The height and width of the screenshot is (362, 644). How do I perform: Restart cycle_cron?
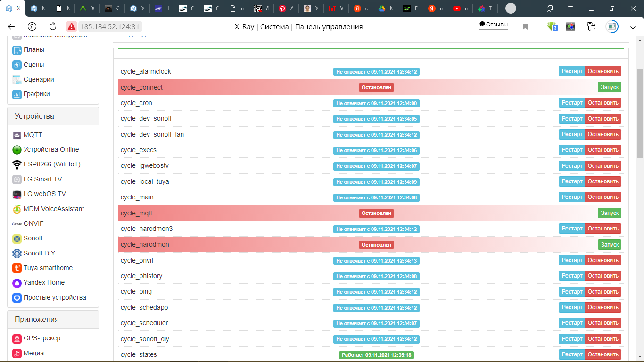[x=572, y=103]
